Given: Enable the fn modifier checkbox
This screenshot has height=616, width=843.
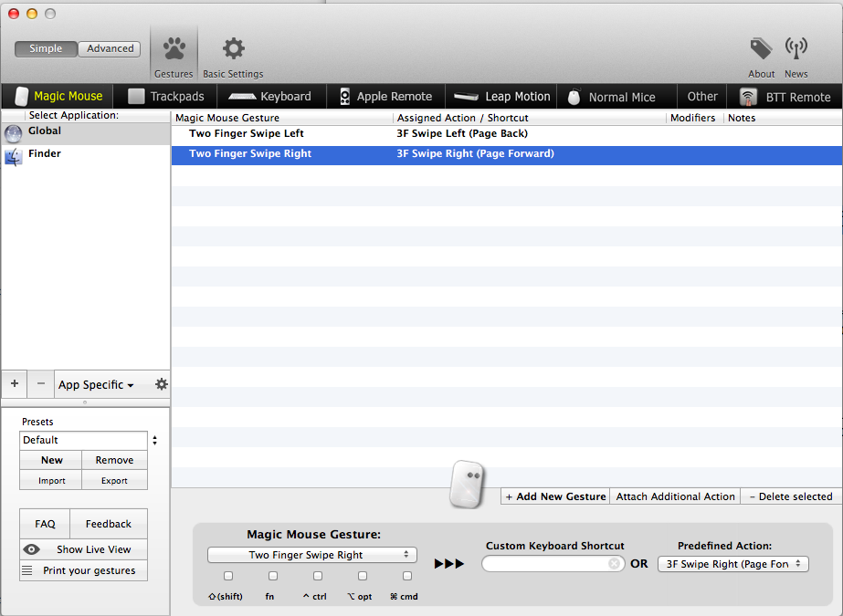Looking at the screenshot, I should [x=273, y=576].
